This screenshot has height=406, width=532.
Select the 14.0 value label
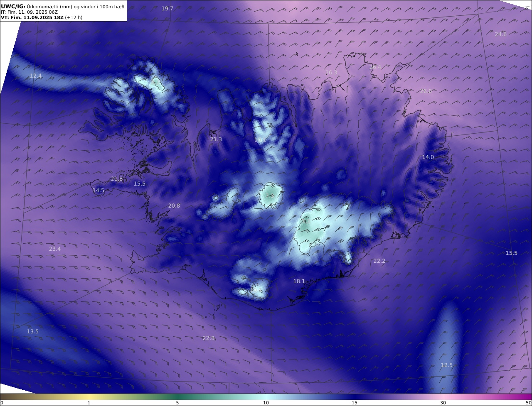pos(428,157)
